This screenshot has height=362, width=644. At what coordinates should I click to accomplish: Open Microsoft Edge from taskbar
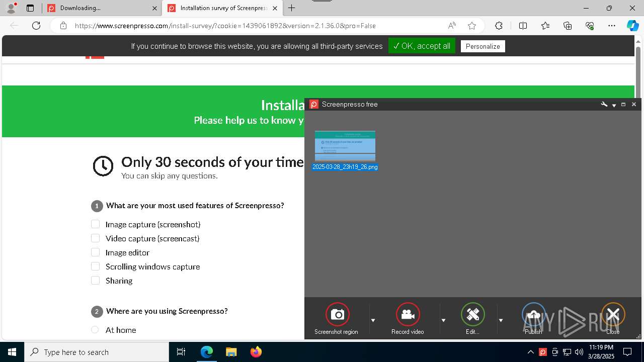(207, 352)
